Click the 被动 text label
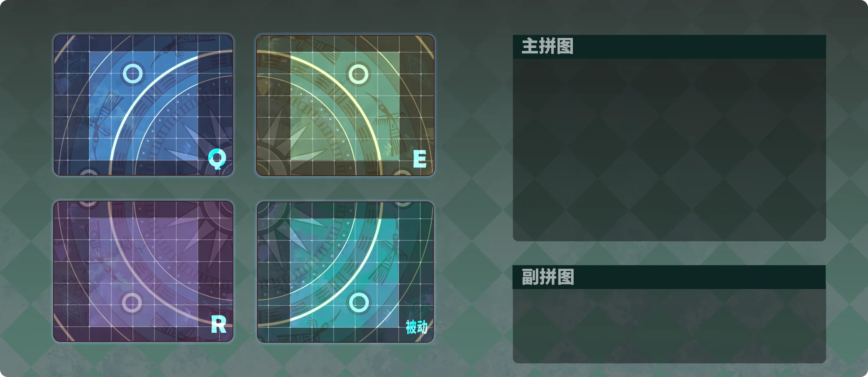This screenshot has width=868, height=377. (x=417, y=327)
